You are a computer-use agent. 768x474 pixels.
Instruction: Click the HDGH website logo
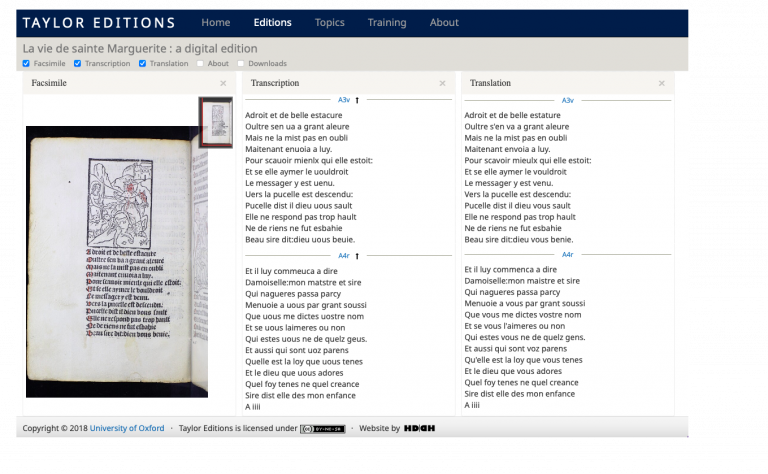pos(419,428)
